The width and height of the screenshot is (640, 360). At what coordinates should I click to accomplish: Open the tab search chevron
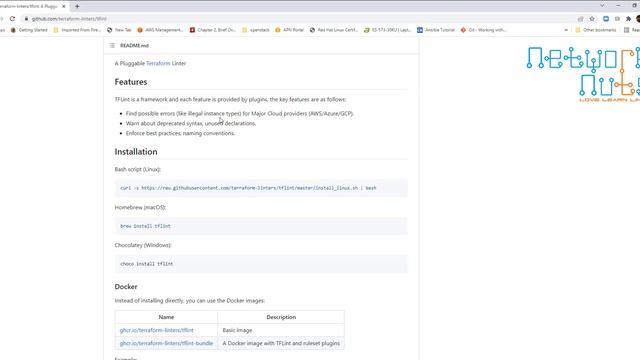602,6
